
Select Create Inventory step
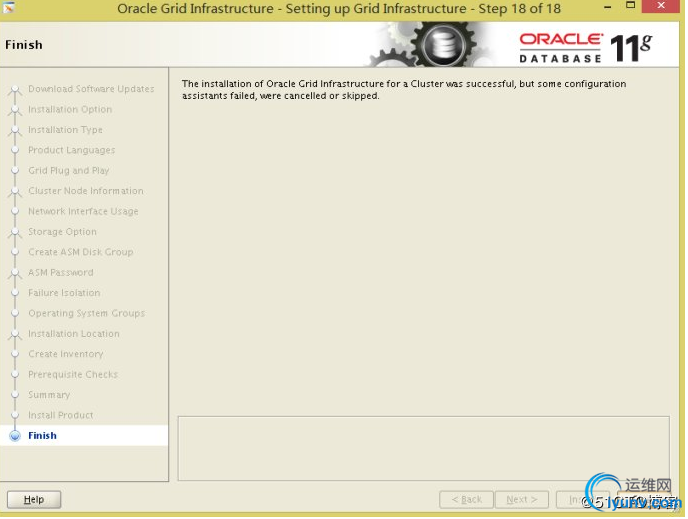[x=66, y=354]
